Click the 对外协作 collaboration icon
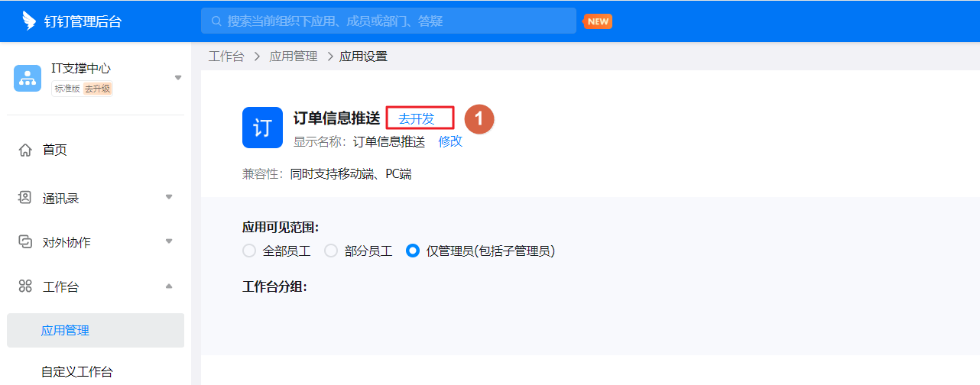This screenshot has width=980, height=385. pos(25,242)
